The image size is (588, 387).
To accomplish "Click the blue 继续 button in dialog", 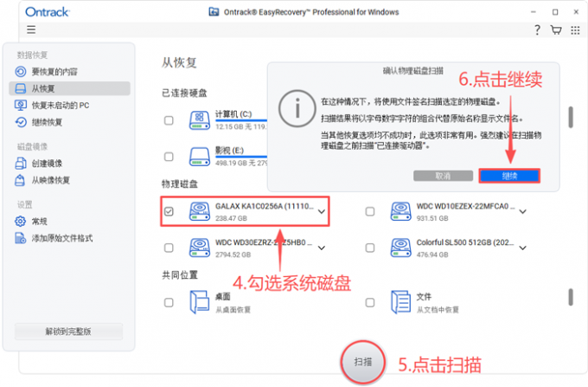I will tap(509, 176).
